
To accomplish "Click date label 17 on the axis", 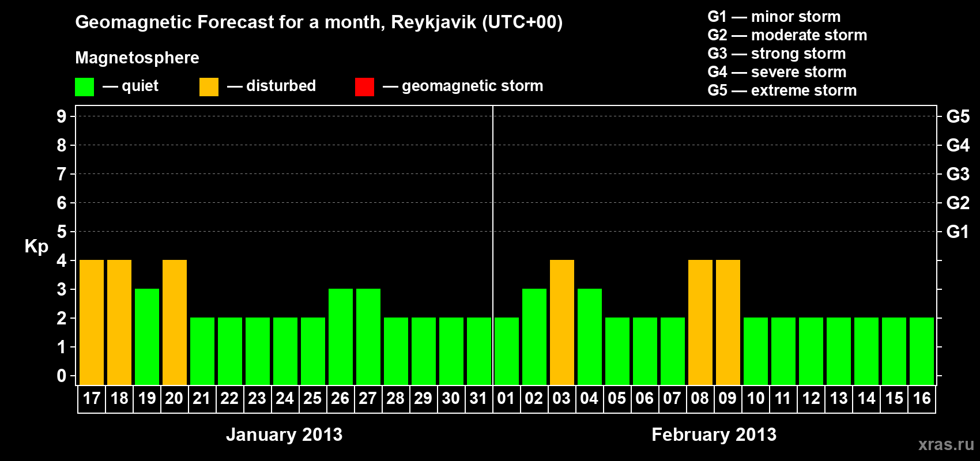I will [x=92, y=399].
